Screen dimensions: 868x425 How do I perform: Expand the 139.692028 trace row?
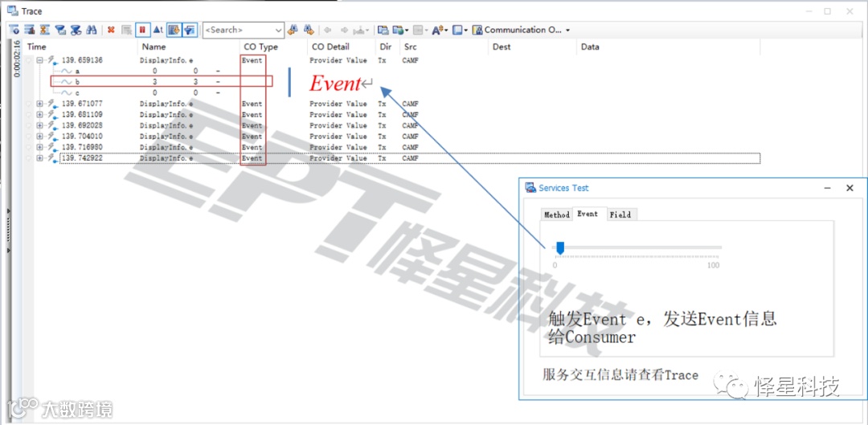click(40, 125)
